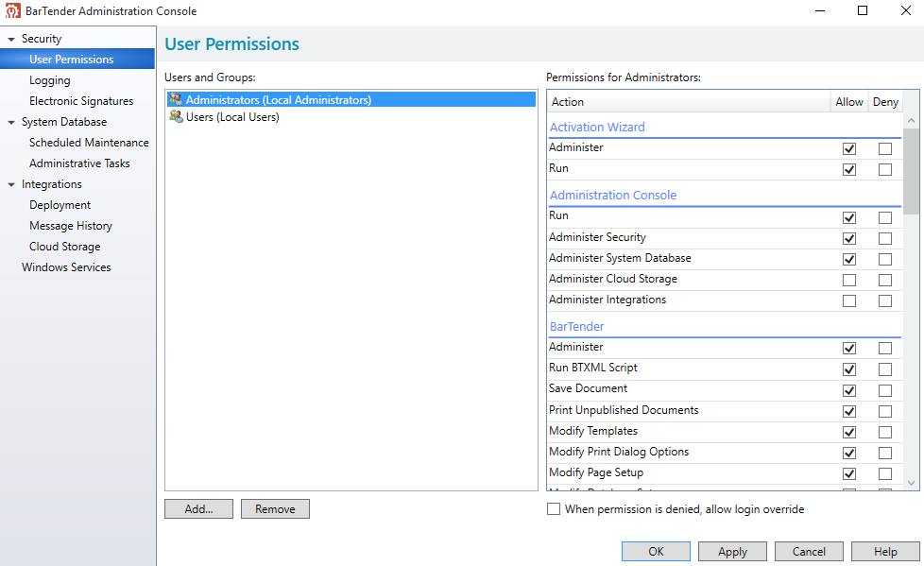924x566 pixels.
Task: Check Deny for BarTender Administer
Action: point(885,348)
